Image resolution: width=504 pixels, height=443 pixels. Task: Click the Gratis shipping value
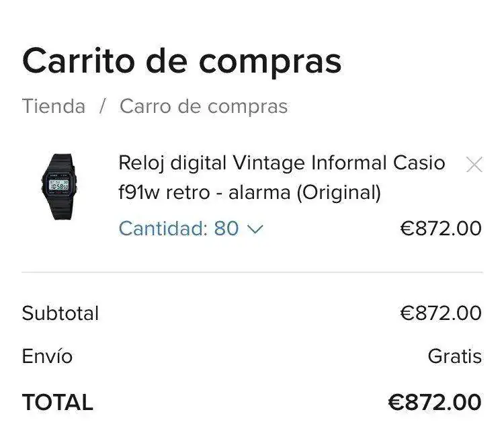pyautogui.click(x=455, y=356)
